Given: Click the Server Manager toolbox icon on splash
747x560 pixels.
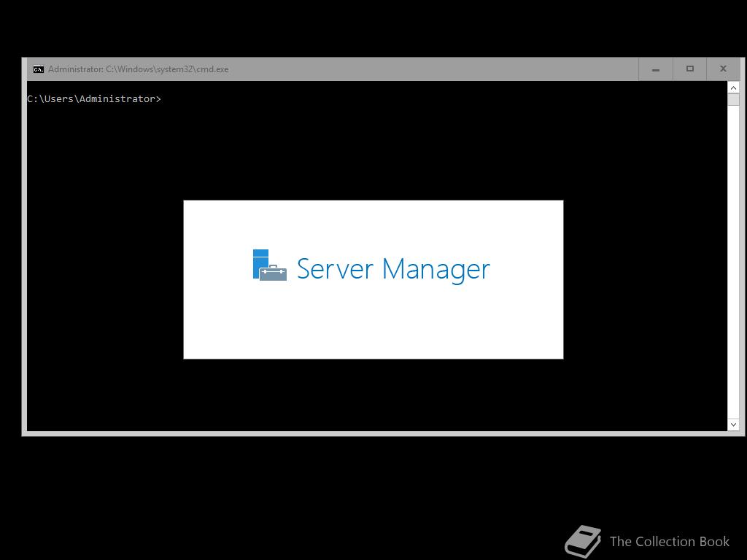Looking at the screenshot, I should coord(270,265).
